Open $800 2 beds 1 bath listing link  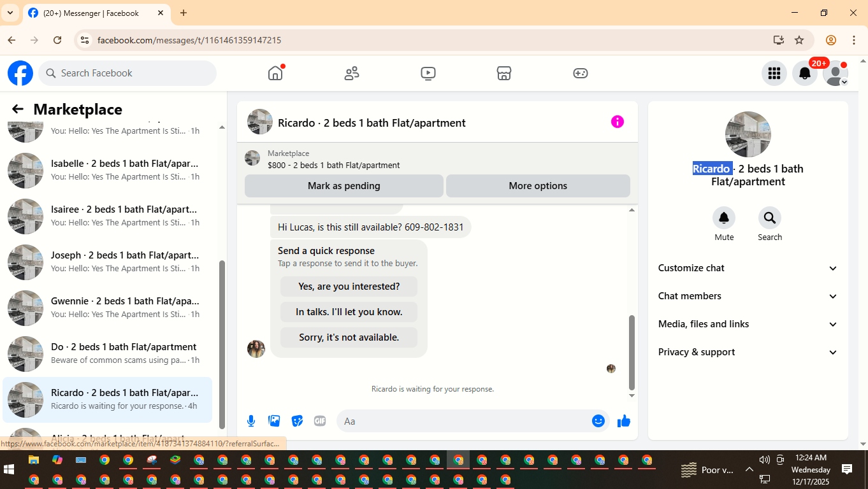tap(334, 165)
